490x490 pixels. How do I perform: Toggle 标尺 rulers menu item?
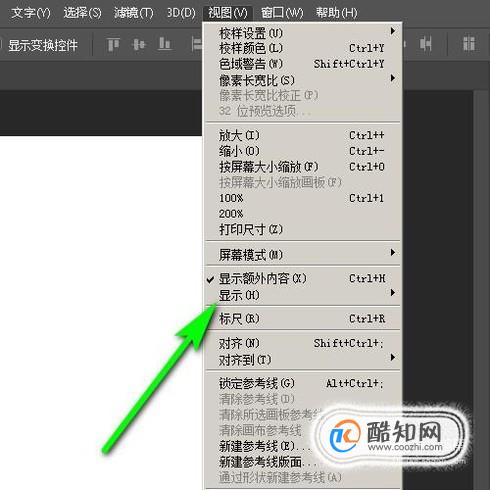[303, 319]
